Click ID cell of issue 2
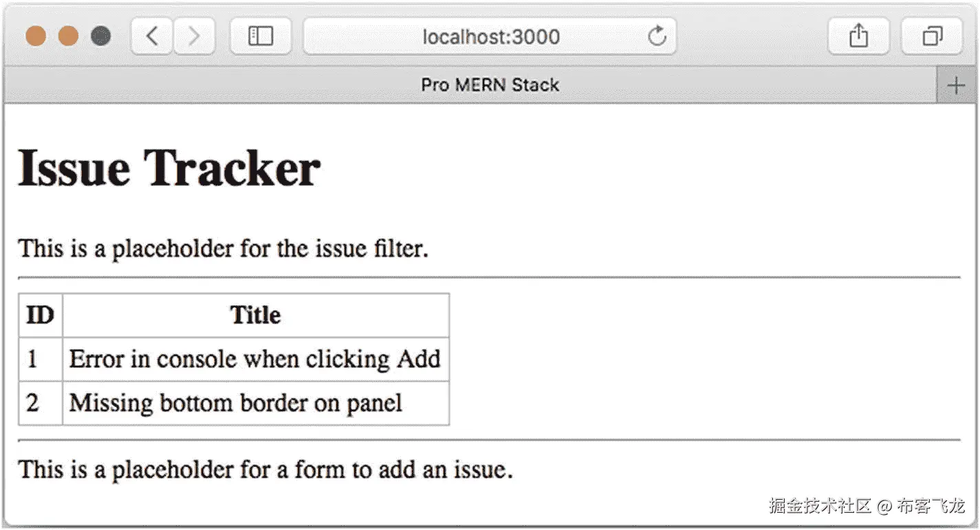Screen dimensions: 980x530 click(41, 403)
